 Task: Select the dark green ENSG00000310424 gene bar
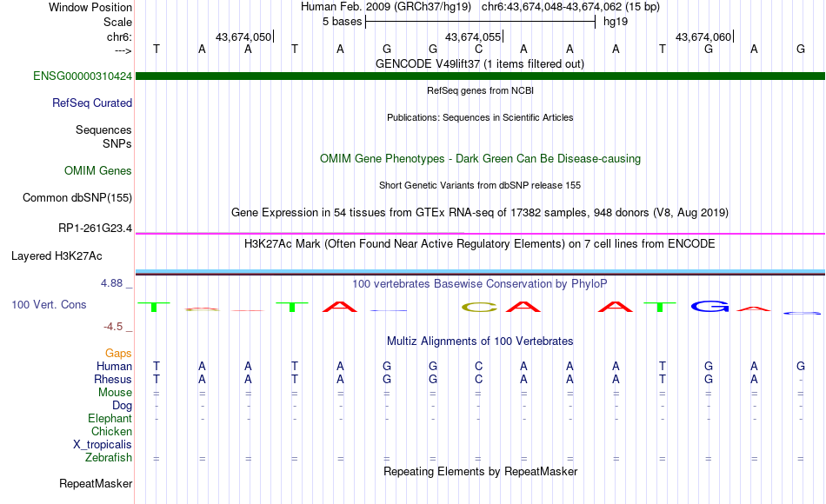[x=481, y=76]
